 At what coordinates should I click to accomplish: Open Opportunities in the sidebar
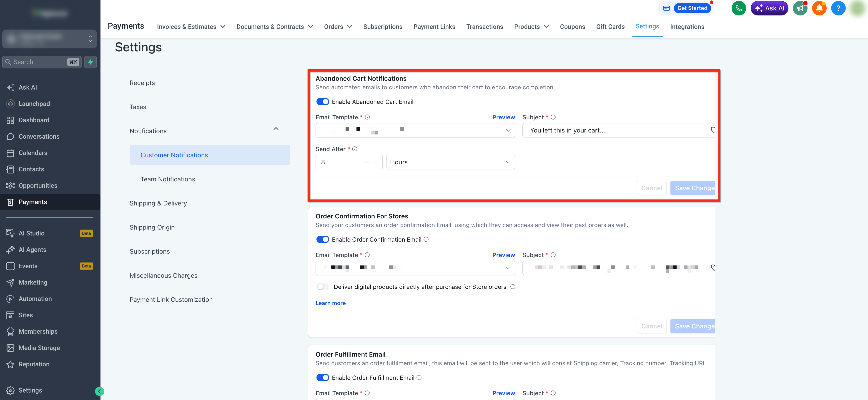click(x=38, y=186)
